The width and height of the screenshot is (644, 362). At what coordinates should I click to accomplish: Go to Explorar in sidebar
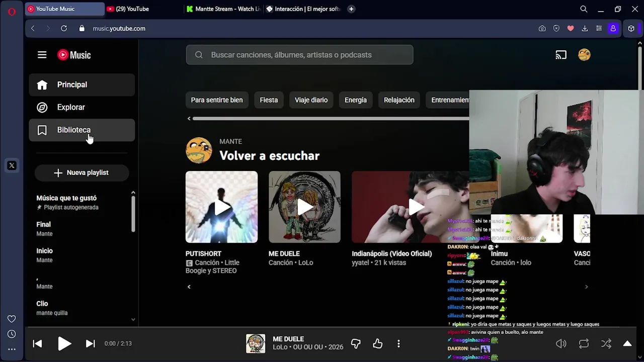point(82,107)
